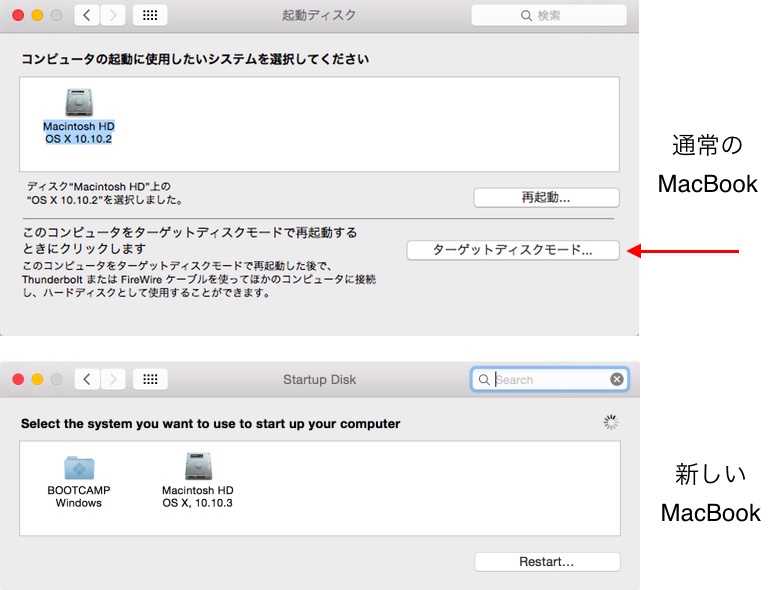Focus the 検索 search field in 起動ディスク window
This screenshot has height=590, width=780.
tap(549, 15)
